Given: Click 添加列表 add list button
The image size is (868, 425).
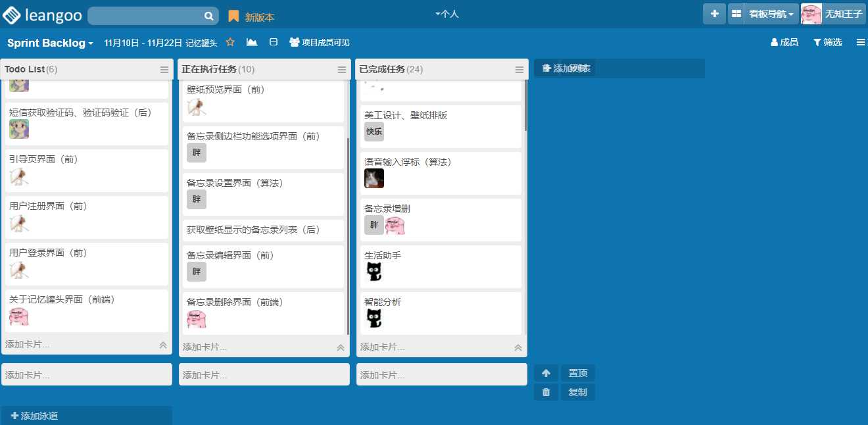Looking at the screenshot, I should (x=566, y=68).
